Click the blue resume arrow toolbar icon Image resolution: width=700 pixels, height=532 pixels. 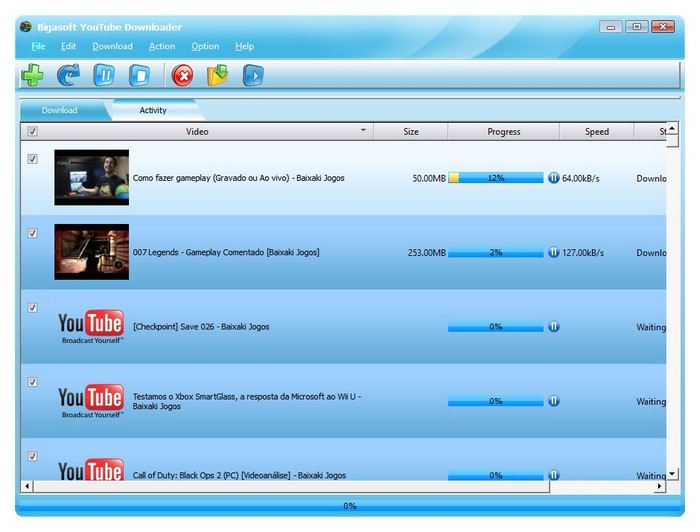coord(68,75)
